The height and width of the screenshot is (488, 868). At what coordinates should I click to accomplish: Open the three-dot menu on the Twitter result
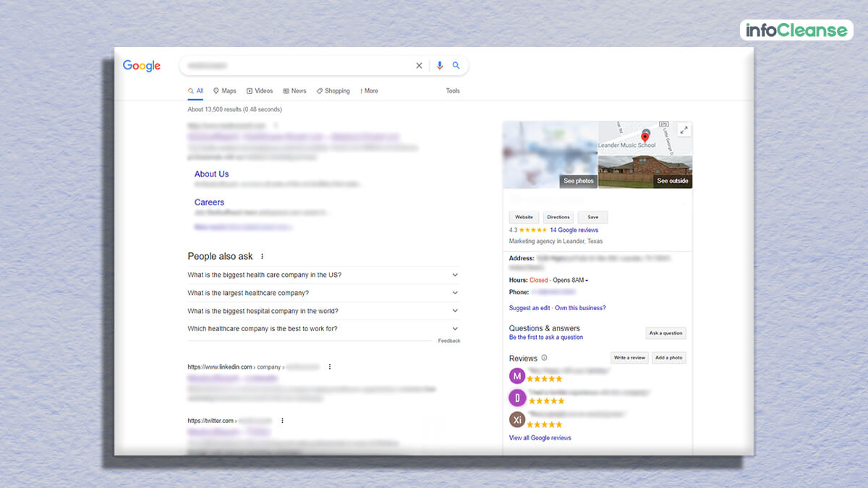coord(282,420)
